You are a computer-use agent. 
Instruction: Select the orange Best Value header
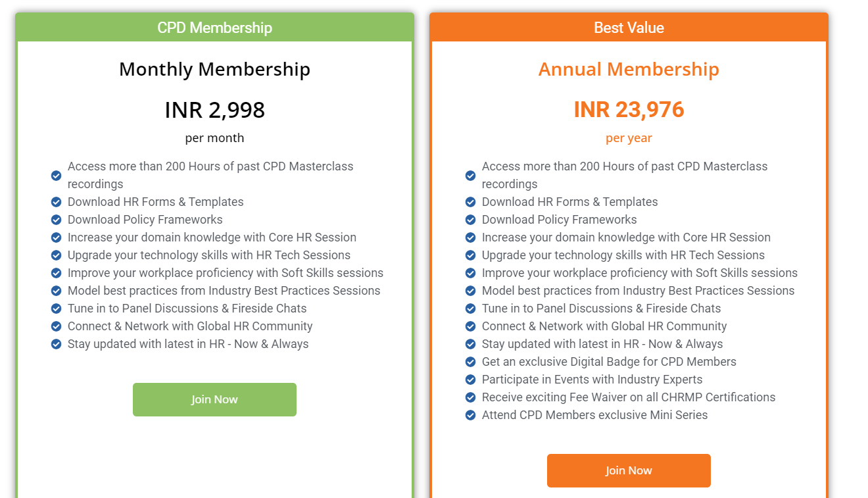tap(629, 28)
